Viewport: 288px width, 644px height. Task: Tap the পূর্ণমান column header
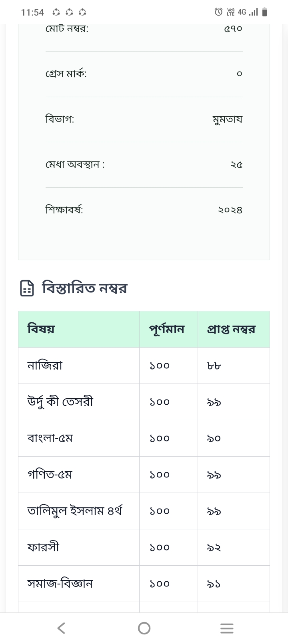[x=167, y=329]
